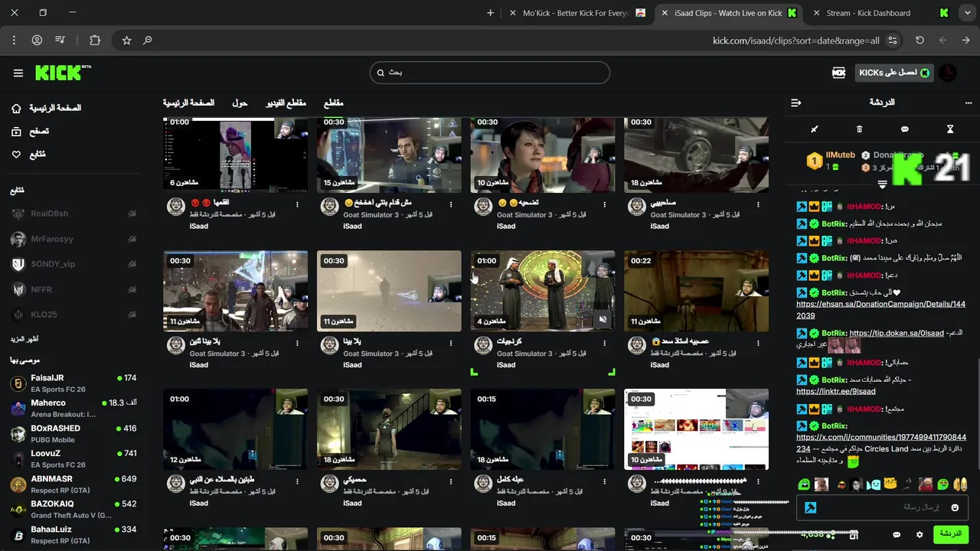Play the يلا بينا snowy clip thumbnail
Image resolution: width=980 pixels, height=551 pixels.
(389, 291)
